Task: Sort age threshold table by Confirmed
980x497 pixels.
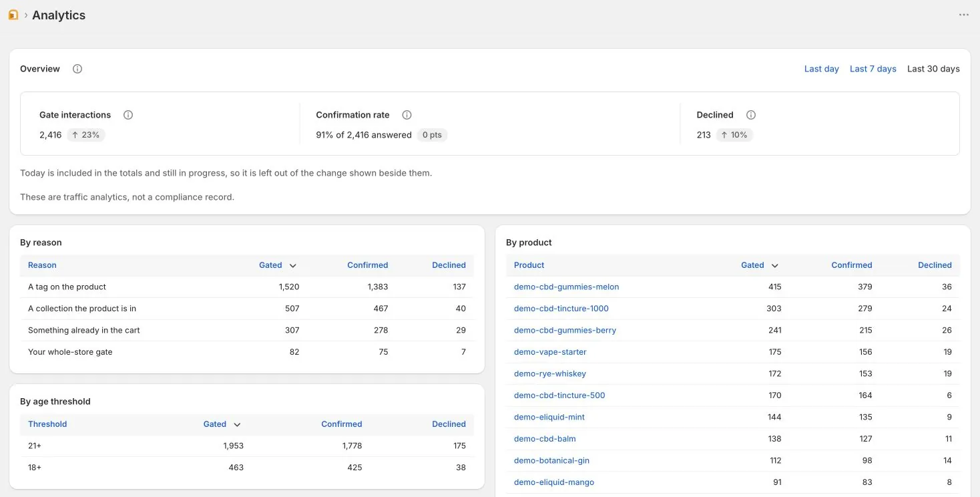Action: coord(341,424)
